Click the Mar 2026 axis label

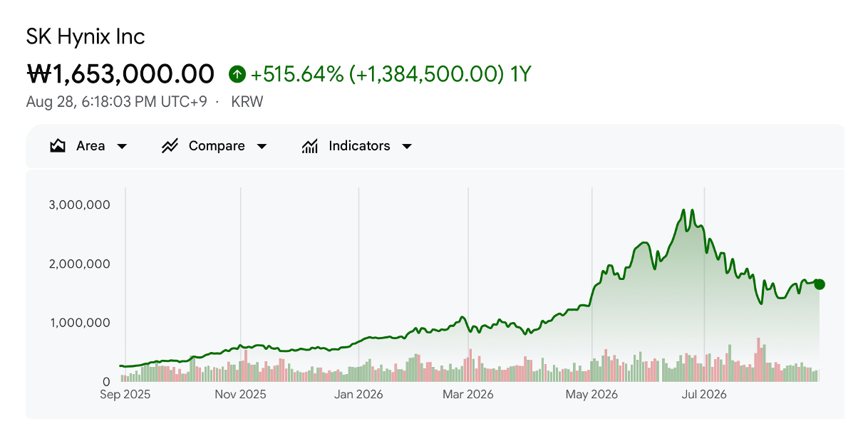click(x=468, y=394)
